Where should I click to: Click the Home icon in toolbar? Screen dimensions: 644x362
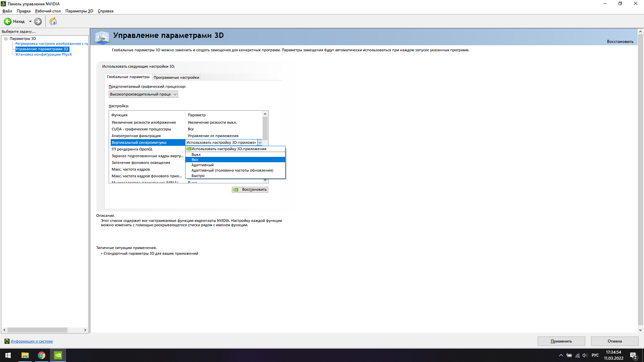click(53, 21)
